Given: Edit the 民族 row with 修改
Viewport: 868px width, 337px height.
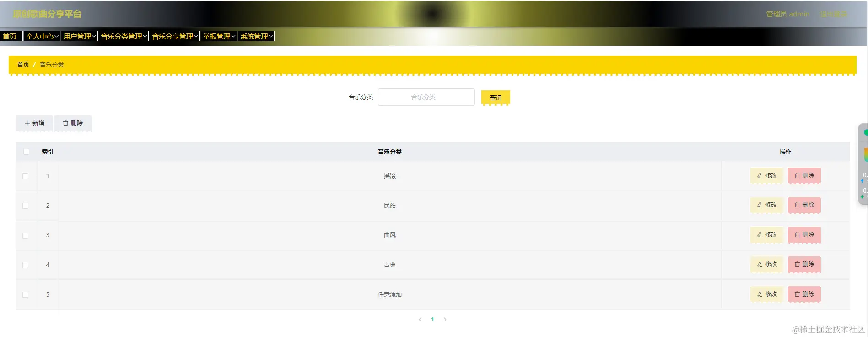Looking at the screenshot, I should coord(767,205).
